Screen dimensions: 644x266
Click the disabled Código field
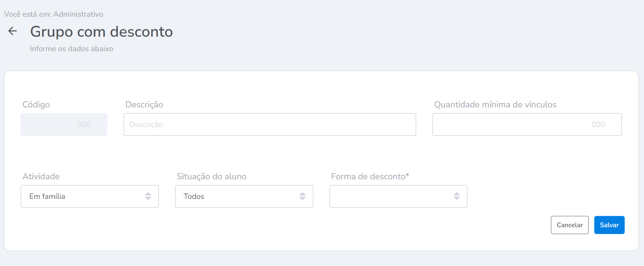tap(64, 124)
